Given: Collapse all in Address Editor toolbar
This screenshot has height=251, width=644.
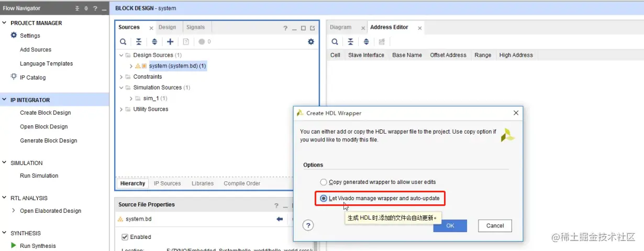Looking at the screenshot, I should pos(351,42).
